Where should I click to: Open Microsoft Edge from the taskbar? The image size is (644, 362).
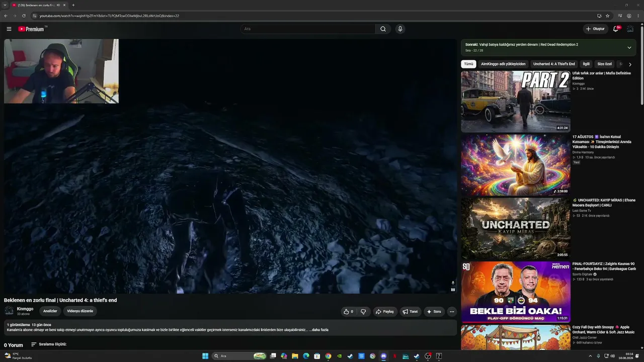tap(306, 356)
